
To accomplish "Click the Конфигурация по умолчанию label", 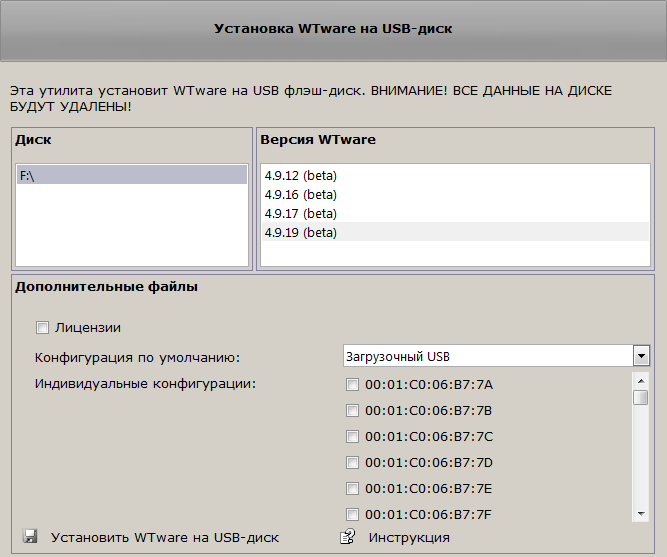I will click(x=137, y=357).
